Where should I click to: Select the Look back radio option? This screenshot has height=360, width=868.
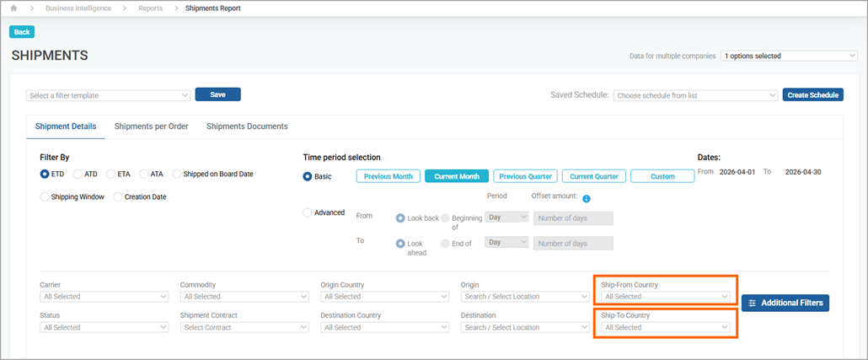[400, 218]
